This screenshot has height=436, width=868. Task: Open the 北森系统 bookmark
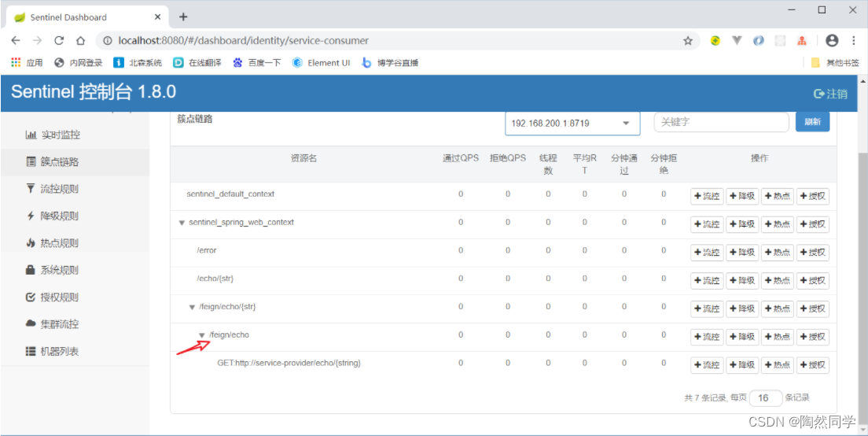tap(138, 63)
